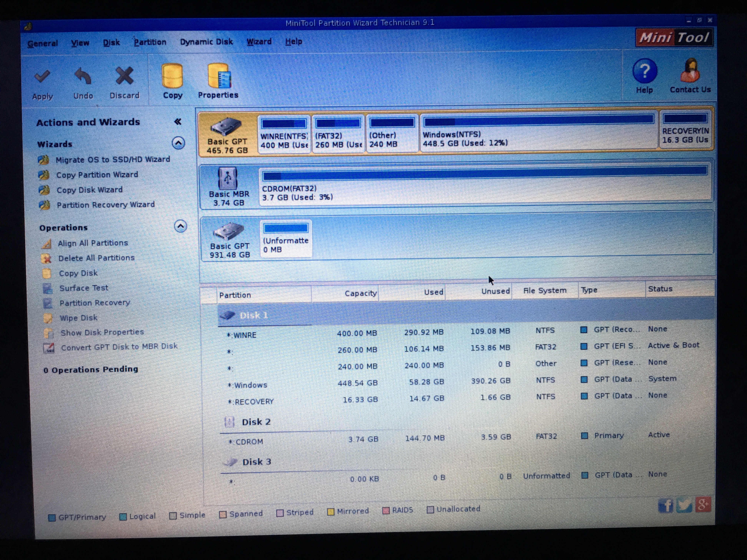Open the Google Plus social icon
This screenshot has height=560, width=747.
pyautogui.click(x=703, y=505)
